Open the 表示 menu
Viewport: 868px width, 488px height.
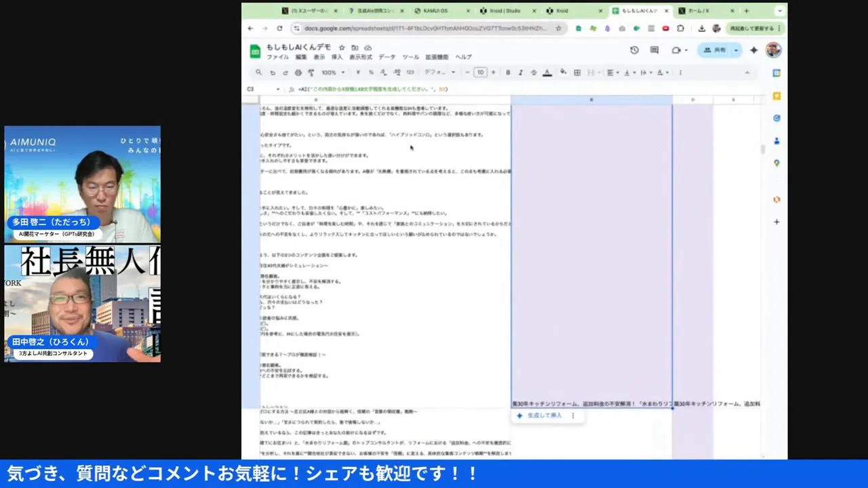click(x=319, y=58)
